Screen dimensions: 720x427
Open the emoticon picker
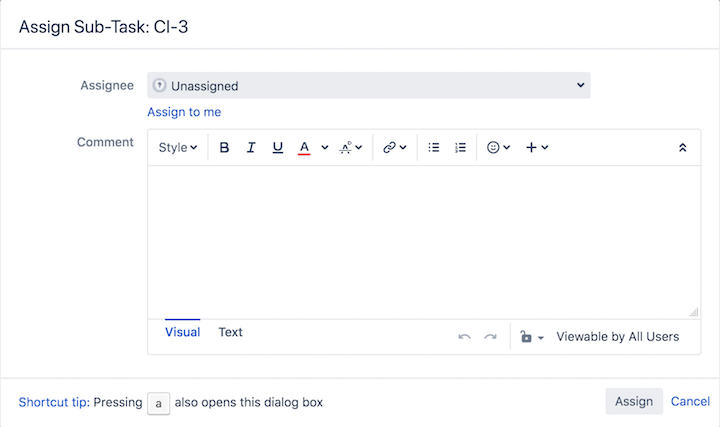pos(498,147)
